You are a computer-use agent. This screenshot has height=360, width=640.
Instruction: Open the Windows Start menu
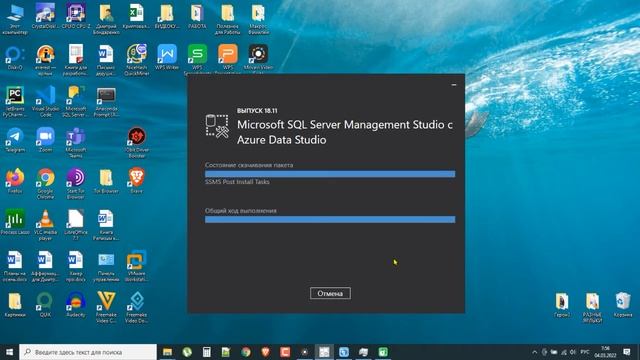[x=9, y=352]
